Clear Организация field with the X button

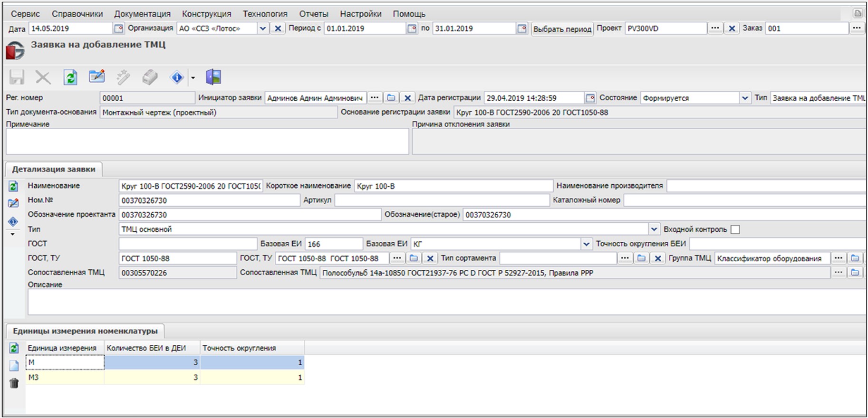pyautogui.click(x=278, y=28)
